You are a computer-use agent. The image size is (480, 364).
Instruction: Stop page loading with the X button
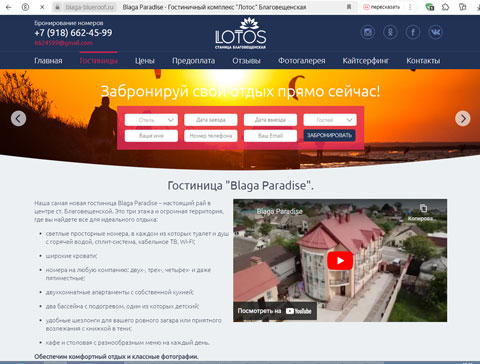tap(42, 7)
